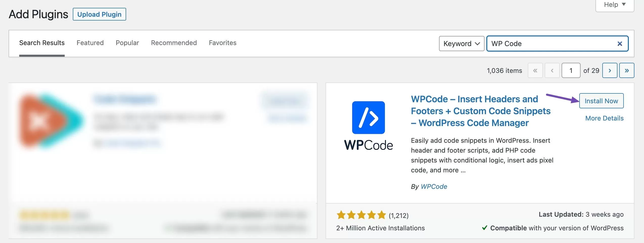The height and width of the screenshot is (243, 644).
Task: Click the five-star rating of WPCode
Action: [361, 215]
